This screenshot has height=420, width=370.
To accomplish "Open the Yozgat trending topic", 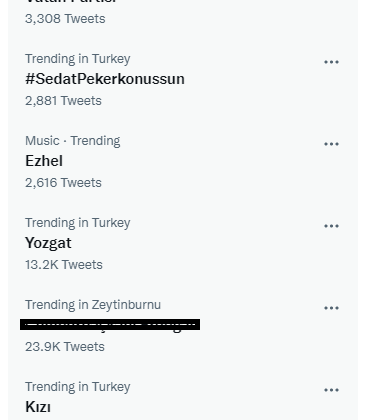I will (x=48, y=243).
